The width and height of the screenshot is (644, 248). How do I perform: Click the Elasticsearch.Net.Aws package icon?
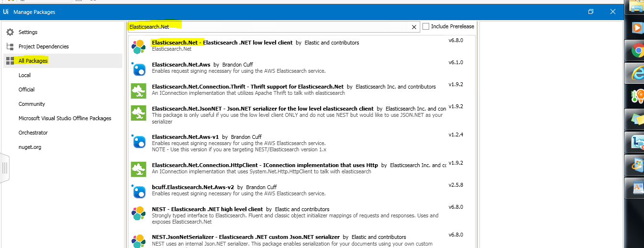139,68
